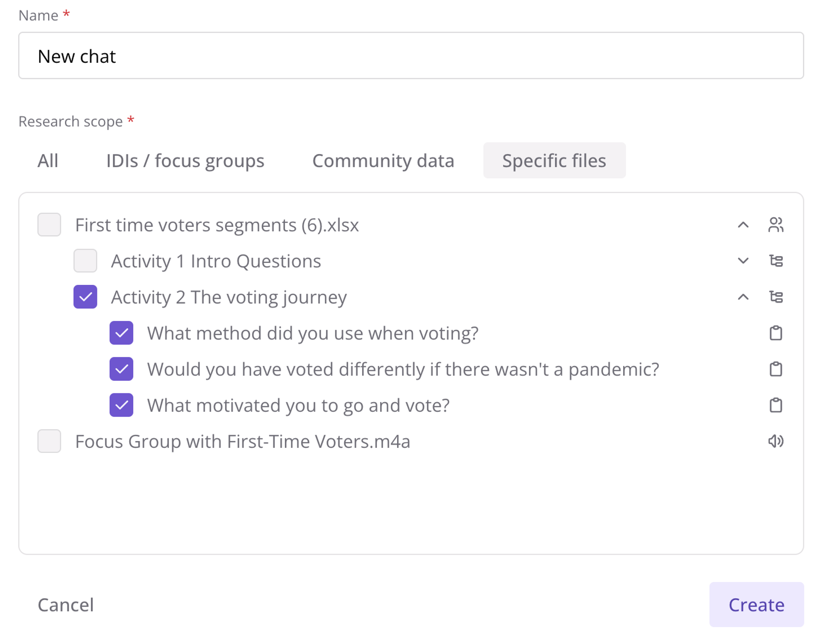This screenshot has width=822, height=644.
Task: Collapse the First time voters segments file tree
Action: pos(743,225)
